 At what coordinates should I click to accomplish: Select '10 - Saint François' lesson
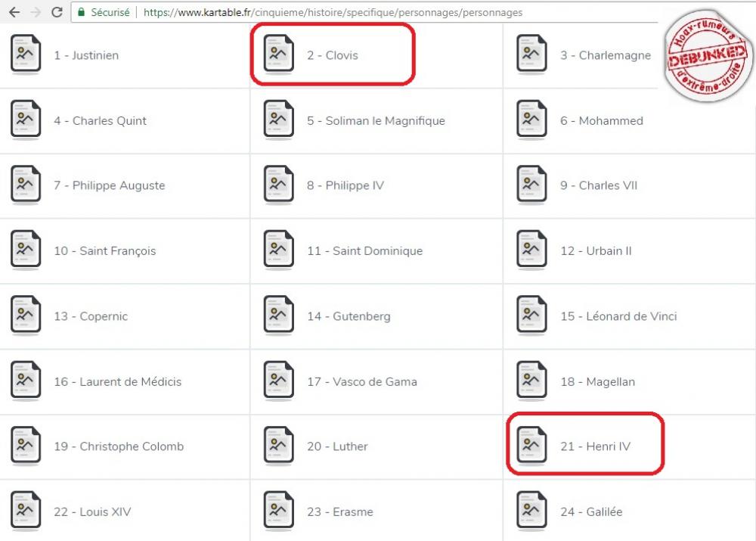pos(104,251)
